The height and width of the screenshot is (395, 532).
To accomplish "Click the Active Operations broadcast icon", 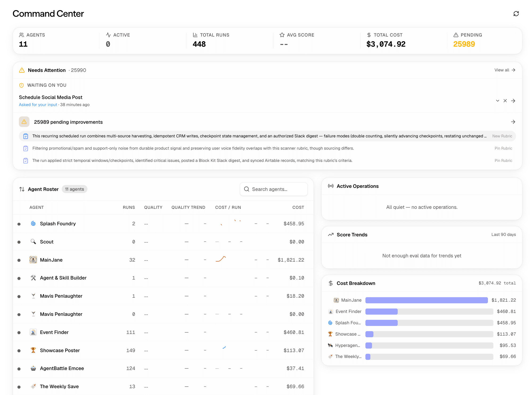I will coord(331,186).
